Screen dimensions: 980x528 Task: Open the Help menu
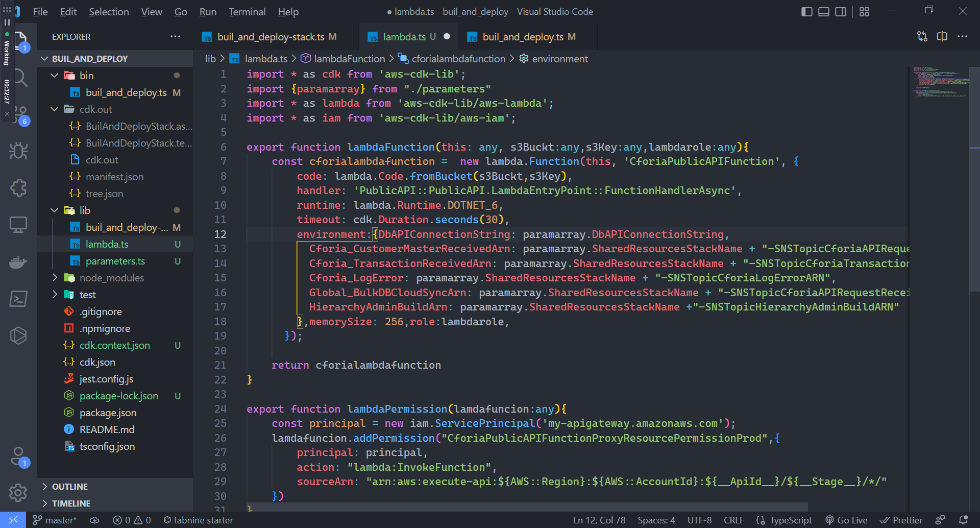point(288,12)
